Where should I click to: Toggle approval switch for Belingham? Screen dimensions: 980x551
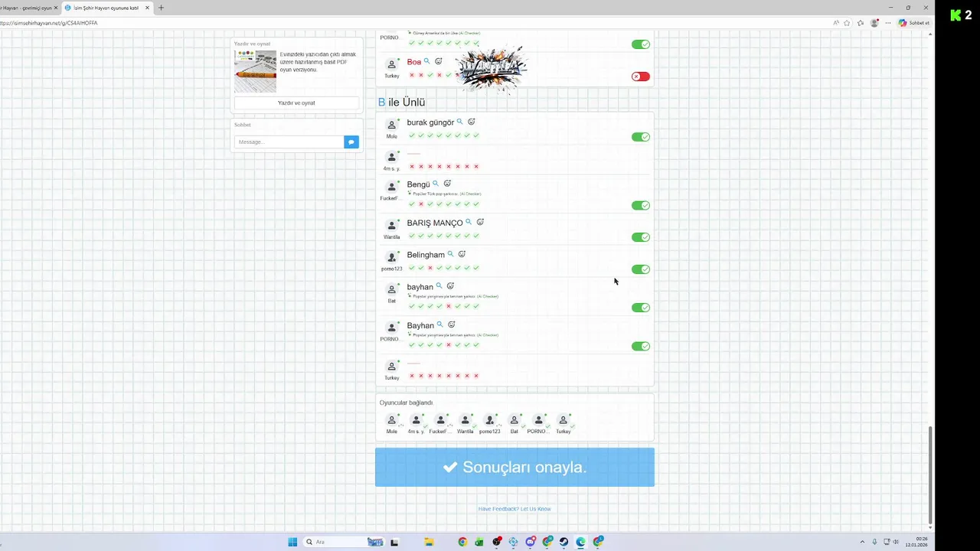[x=641, y=269]
